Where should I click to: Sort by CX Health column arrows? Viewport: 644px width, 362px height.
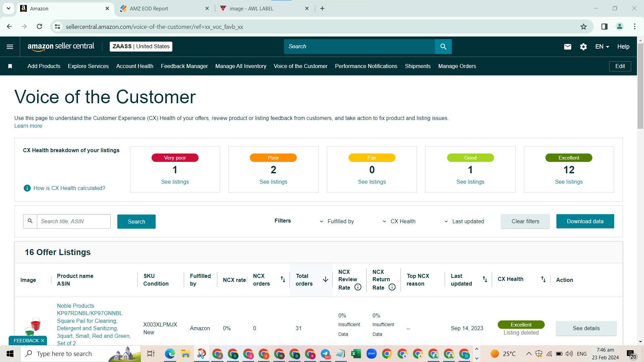(x=543, y=279)
